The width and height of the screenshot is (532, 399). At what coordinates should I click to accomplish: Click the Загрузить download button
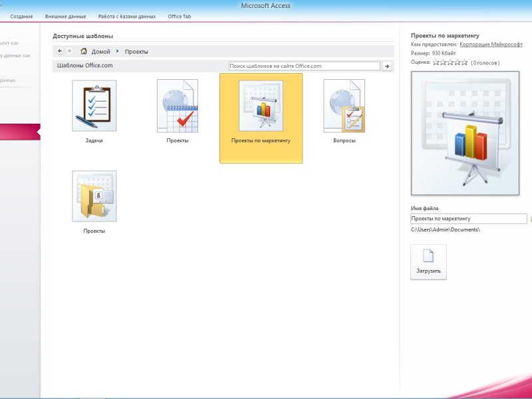(428, 262)
